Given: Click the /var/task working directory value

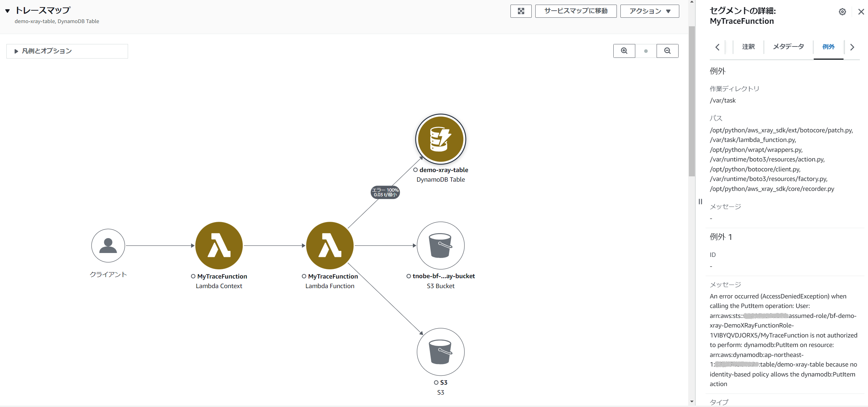Looking at the screenshot, I should tap(723, 100).
